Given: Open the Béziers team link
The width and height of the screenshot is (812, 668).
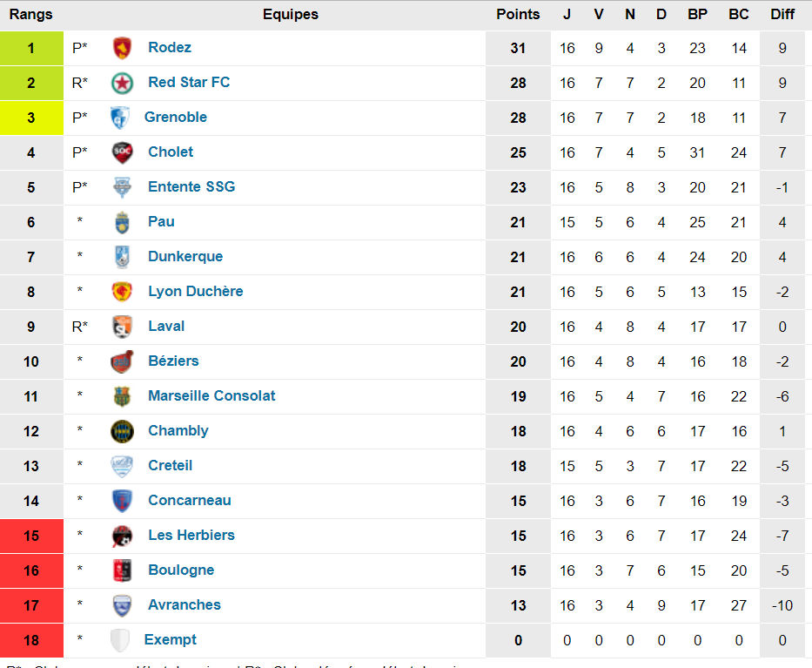Looking at the screenshot, I should (173, 361).
